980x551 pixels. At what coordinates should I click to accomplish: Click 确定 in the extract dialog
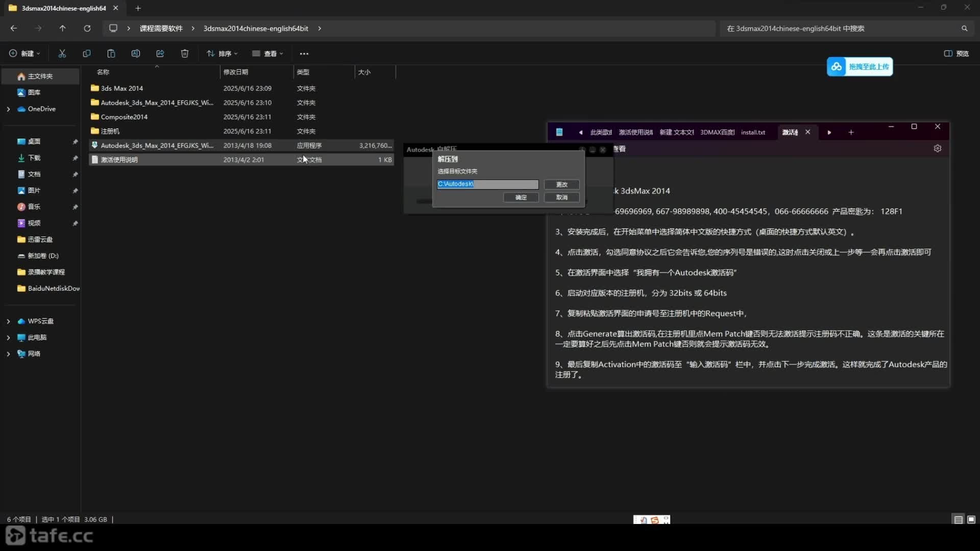click(x=521, y=197)
